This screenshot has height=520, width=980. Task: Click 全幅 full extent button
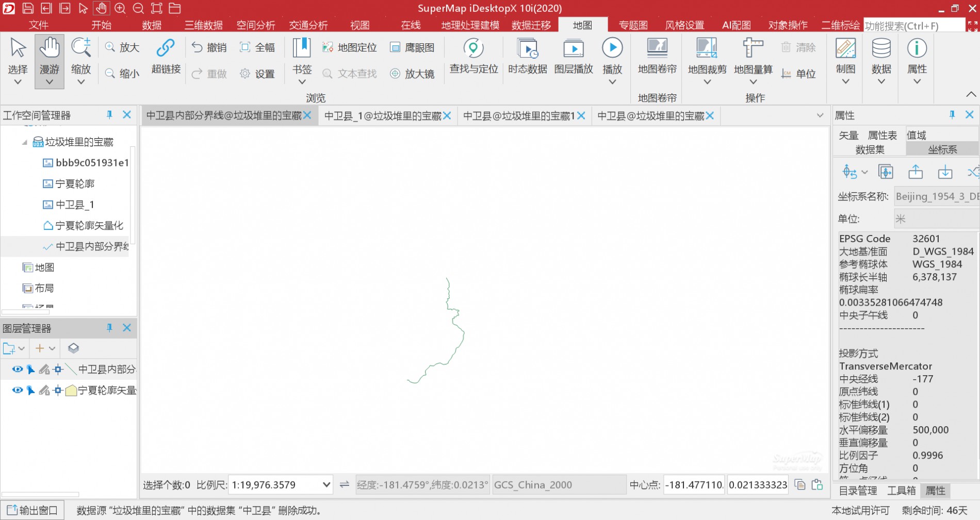pos(257,47)
